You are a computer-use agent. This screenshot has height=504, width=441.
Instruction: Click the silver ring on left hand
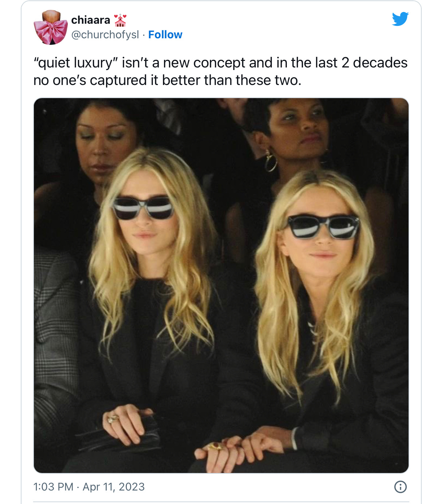(113, 419)
